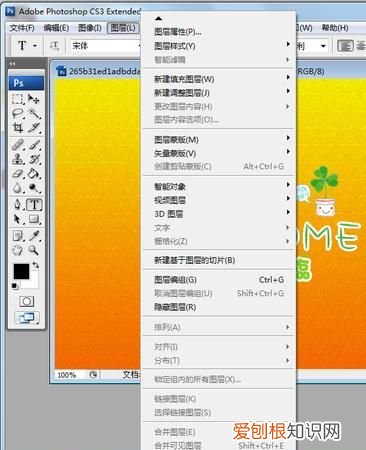Open the 图像(I) menu
Viewport: 366px width, 450px height.
(x=89, y=28)
